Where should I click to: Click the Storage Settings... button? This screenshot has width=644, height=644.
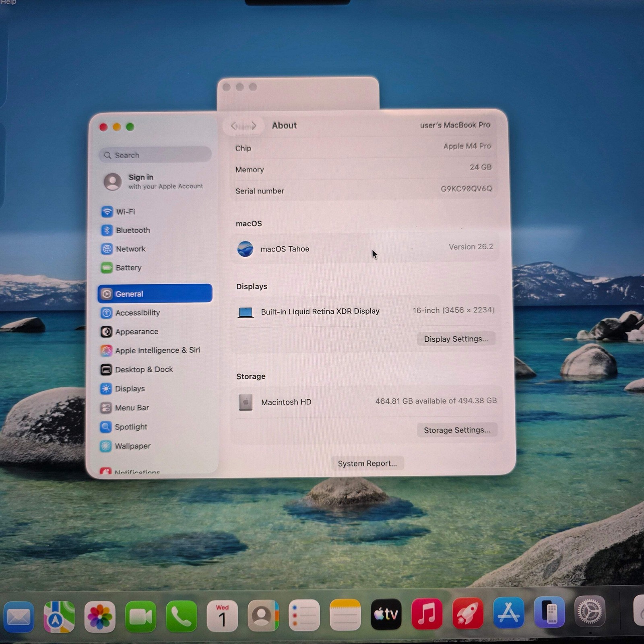pyautogui.click(x=457, y=430)
